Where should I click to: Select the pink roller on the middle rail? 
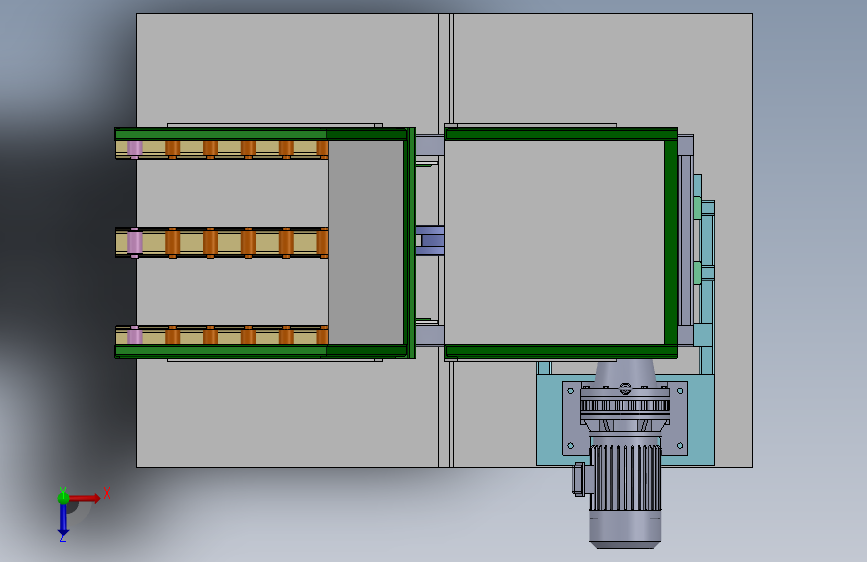[134, 242]
